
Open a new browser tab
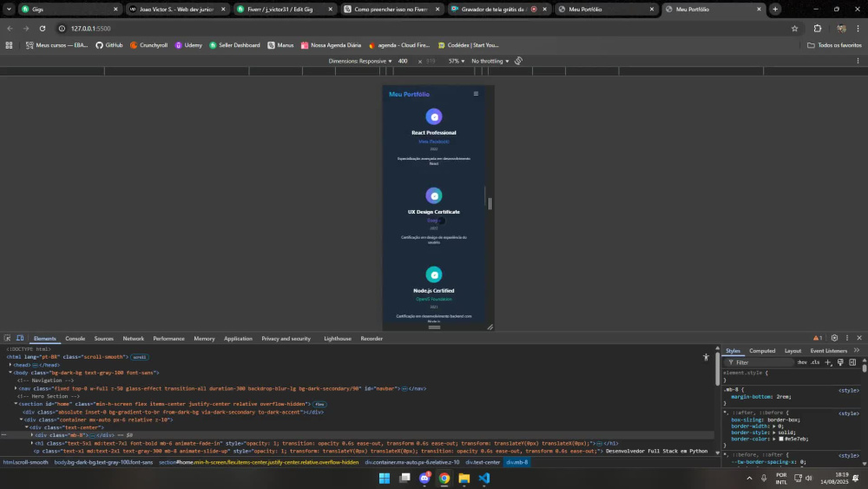pos(775,9)
